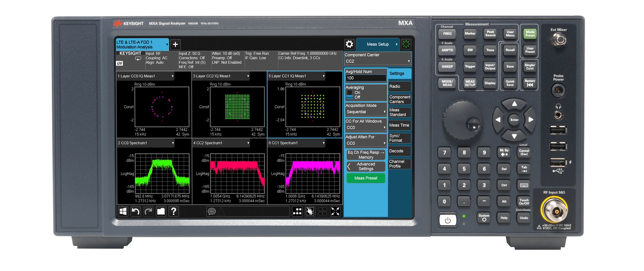Open the Windows start menu icon
The height and width of the screenshot is (271, 644).
(123, 212)
